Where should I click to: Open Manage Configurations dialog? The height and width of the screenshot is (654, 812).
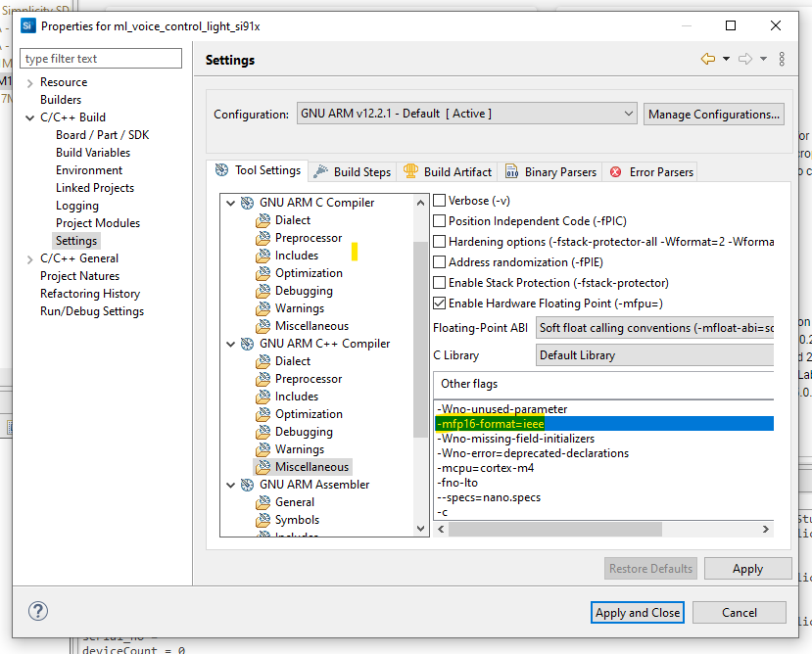pos(713,113)
